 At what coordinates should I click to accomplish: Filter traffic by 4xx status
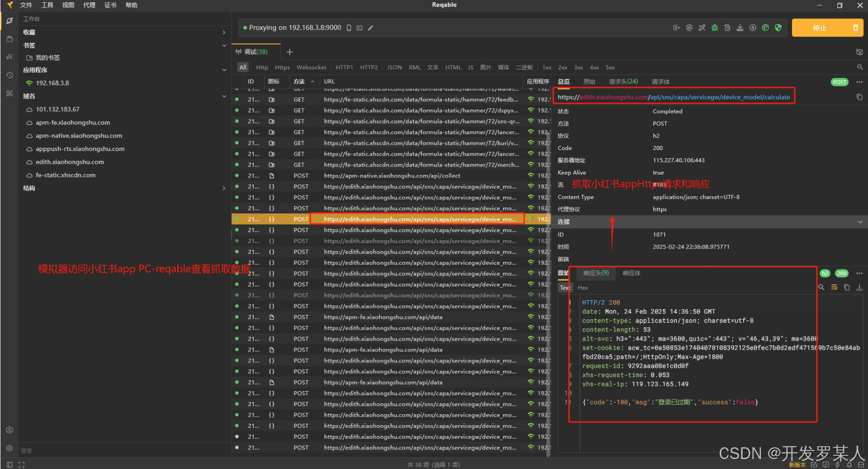[594, 67]
